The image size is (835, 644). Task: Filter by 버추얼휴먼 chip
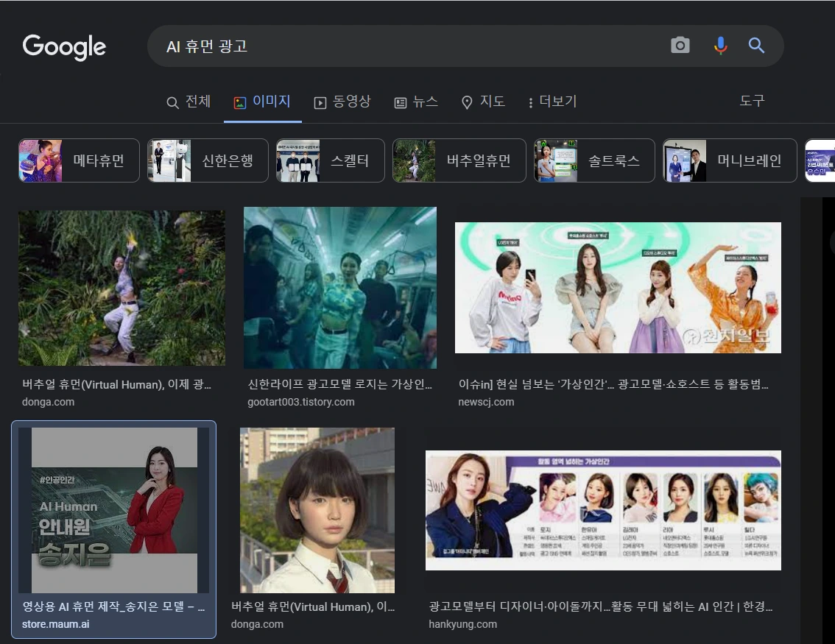tap(459, 160)
